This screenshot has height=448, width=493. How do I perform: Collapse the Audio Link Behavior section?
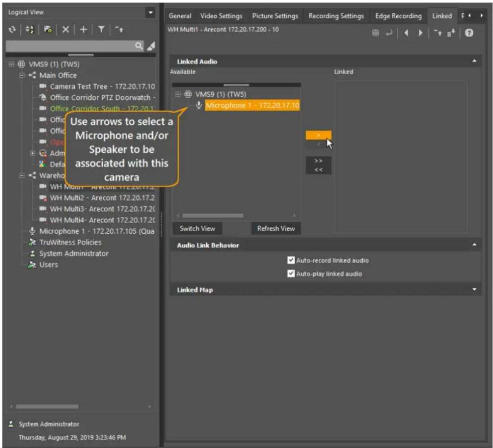[x=474, y=245]
